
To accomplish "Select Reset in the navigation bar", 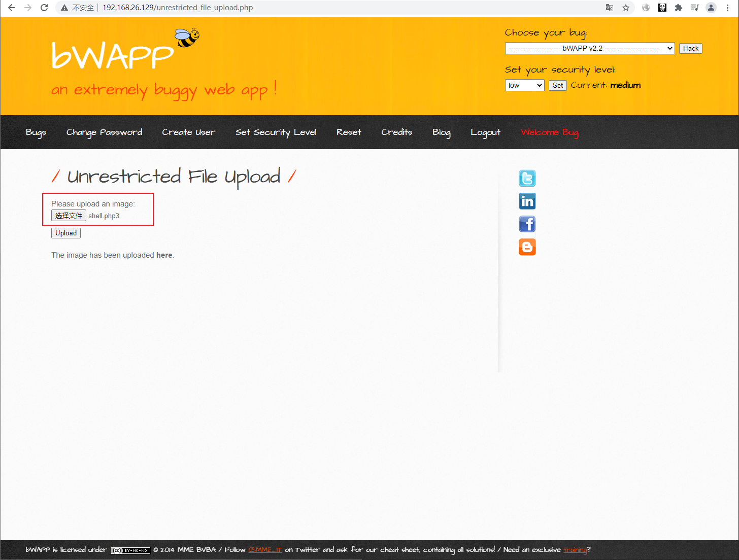I will point(349,132).
